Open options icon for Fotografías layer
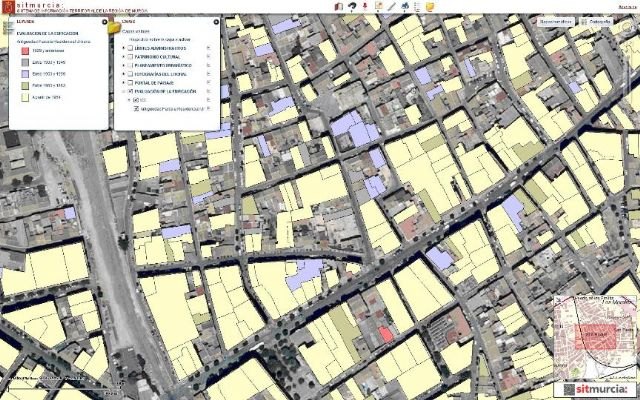Image resolution: width=640 pixels, height=400 pixels. click(x=209, y=74)
